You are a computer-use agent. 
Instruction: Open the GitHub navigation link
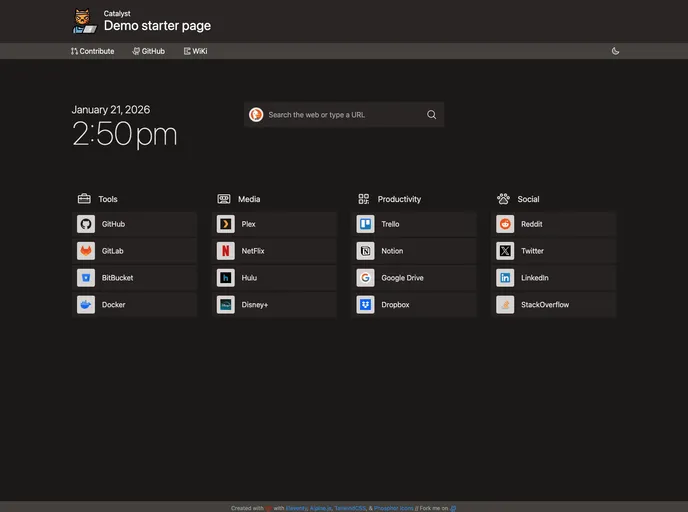point(148,51)
